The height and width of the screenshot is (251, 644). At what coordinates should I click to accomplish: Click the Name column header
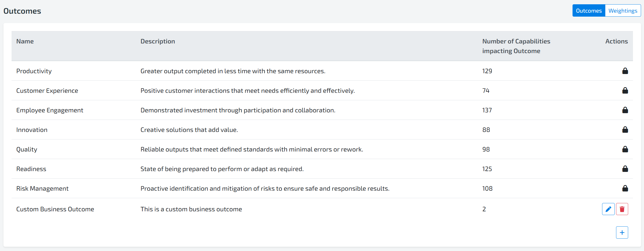25,41
